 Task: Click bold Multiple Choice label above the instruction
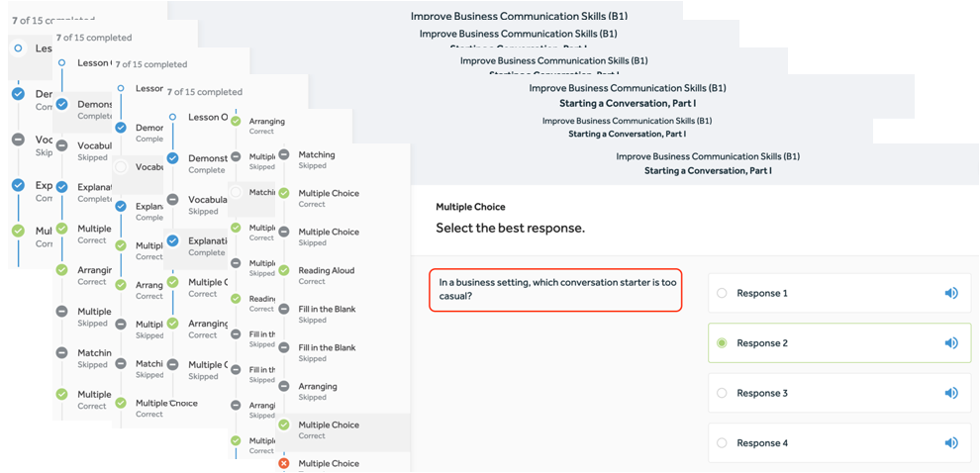tap(470, 207)
